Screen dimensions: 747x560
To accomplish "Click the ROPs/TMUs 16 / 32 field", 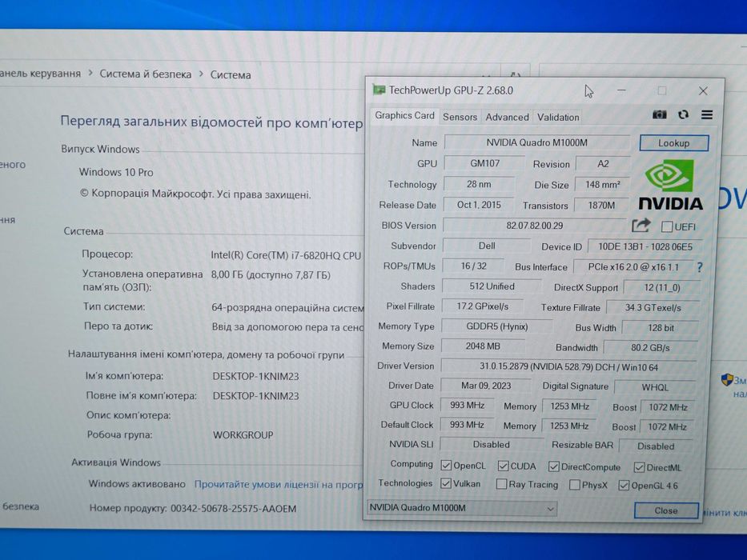I will point(473,266).
